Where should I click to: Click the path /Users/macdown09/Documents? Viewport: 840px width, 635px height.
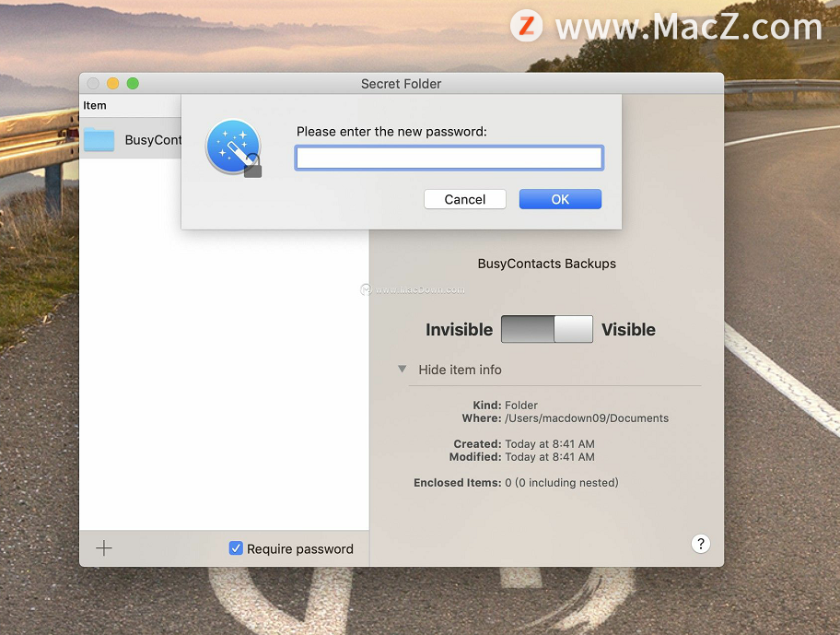587,418
